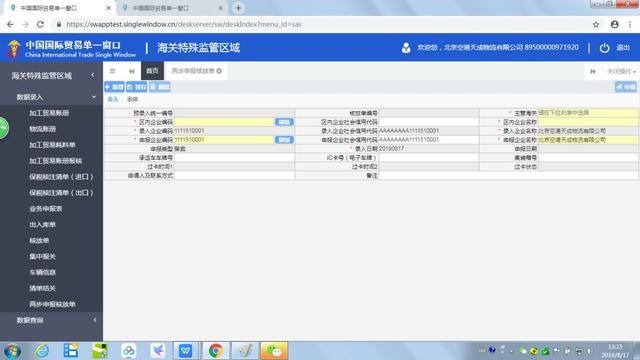Open the 关闭操作 dropdown
This screenshot has width=640, height=360.
click(621, 71)
